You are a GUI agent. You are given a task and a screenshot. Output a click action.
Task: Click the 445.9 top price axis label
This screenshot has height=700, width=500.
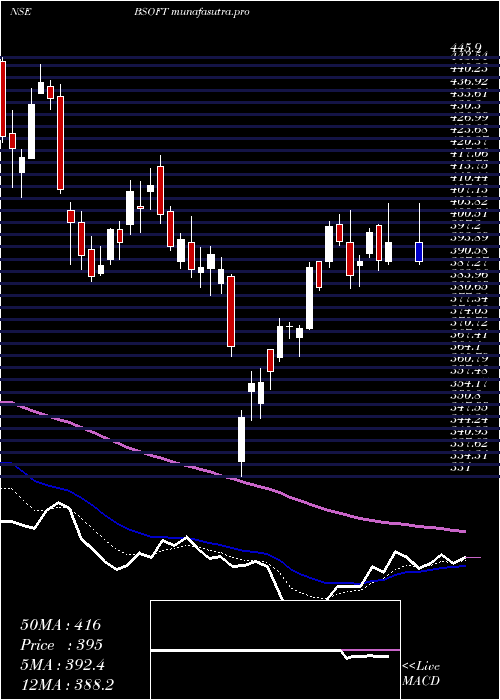pos(467,47)
